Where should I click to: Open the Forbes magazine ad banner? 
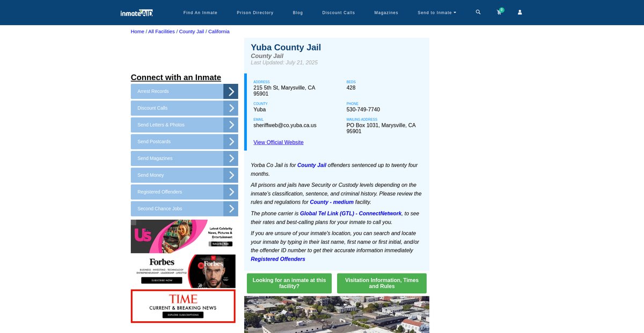pos(183,271)
